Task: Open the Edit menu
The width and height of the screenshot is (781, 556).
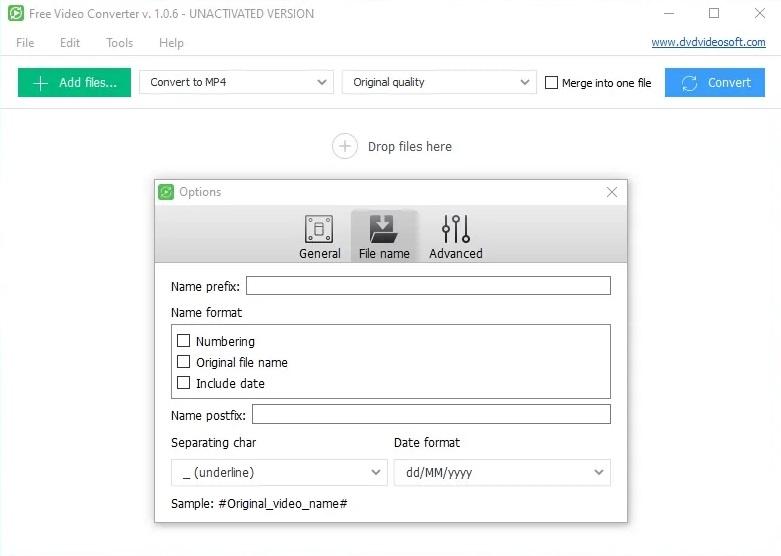Action: (70, 43)
